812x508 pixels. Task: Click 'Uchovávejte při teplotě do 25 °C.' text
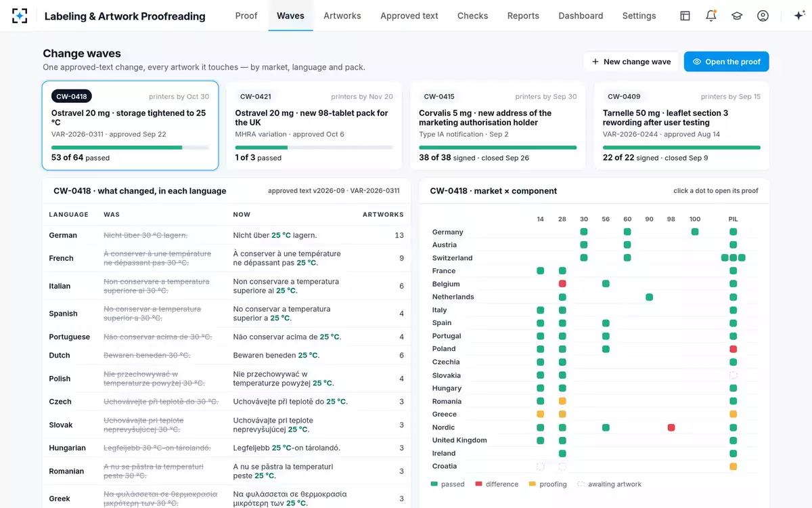[290, 402]
